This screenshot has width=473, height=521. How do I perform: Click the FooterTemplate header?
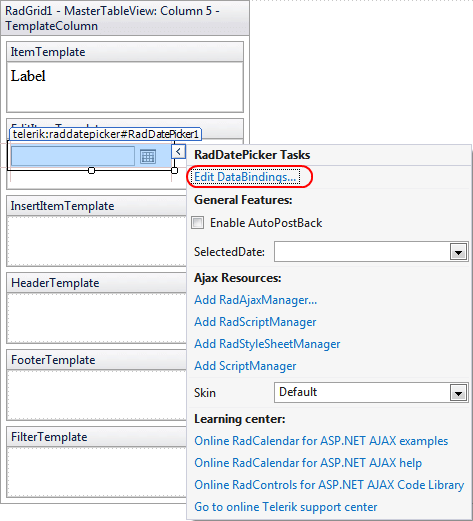coord(97,360)
